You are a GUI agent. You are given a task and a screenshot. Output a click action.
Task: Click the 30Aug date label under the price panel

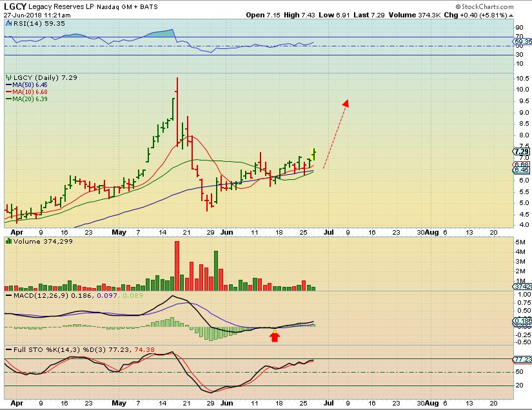tap(428, 233)
